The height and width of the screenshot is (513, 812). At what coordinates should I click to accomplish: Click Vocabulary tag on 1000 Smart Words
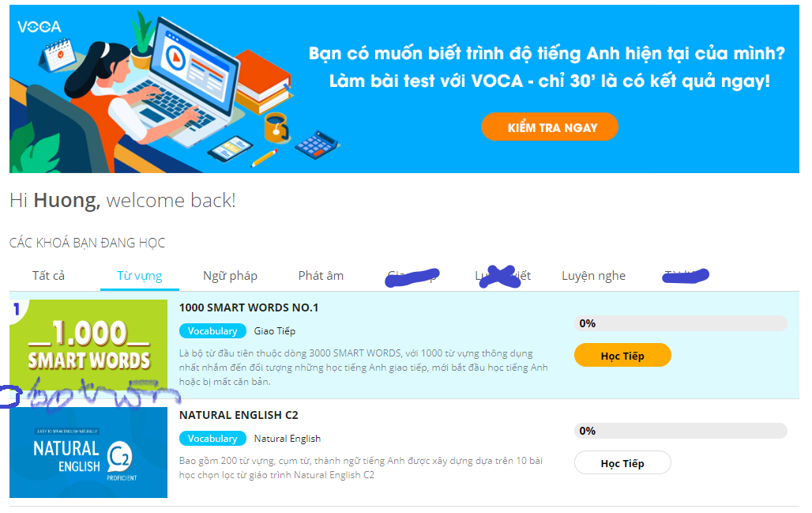coord(212,330)
